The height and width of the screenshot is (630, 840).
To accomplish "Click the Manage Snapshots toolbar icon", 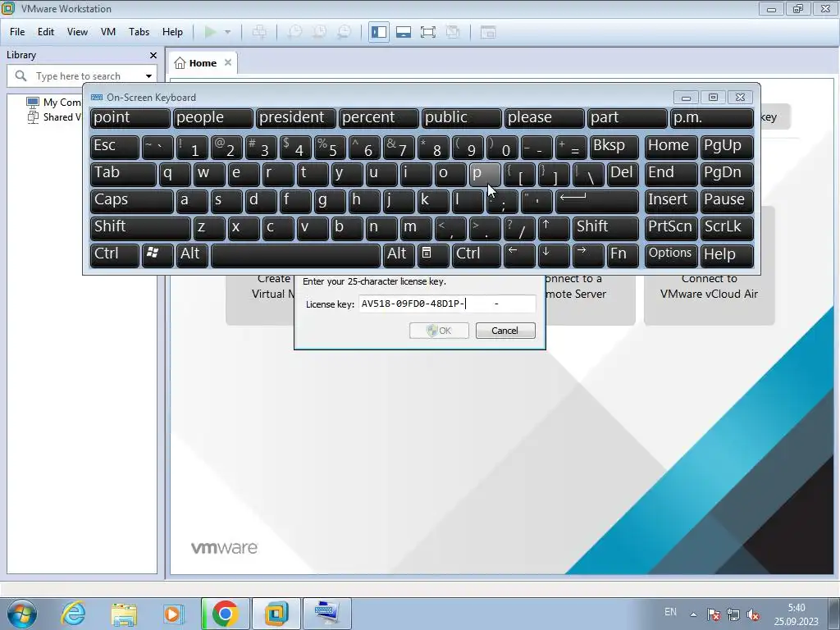I will pyautogui.click(x=344, y=32).
